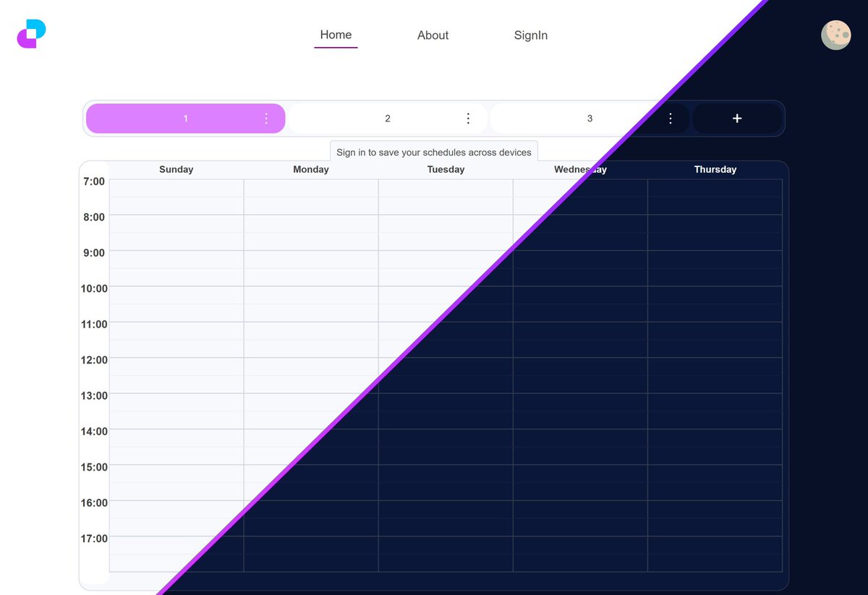Image resolution: width=868 pixels, height=595 pixels.
Task: Click the Wednesday column header
Action: tap(580, 169)
